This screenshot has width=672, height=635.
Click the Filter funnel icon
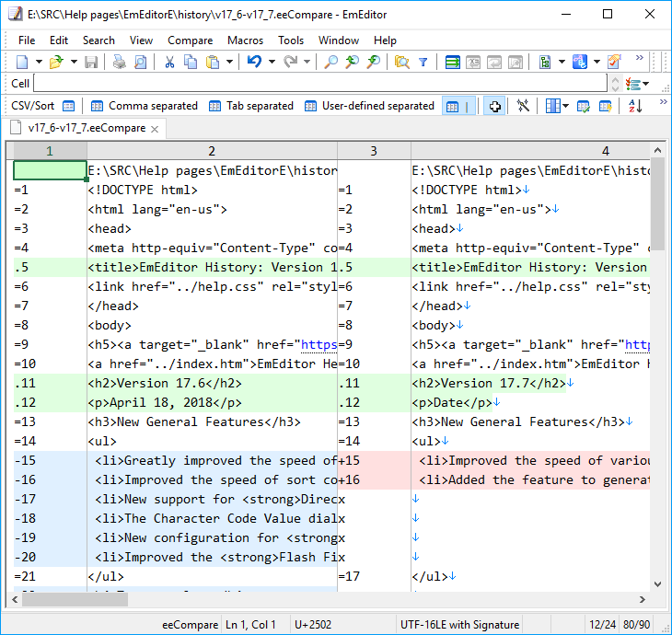[x=423, y=63]
